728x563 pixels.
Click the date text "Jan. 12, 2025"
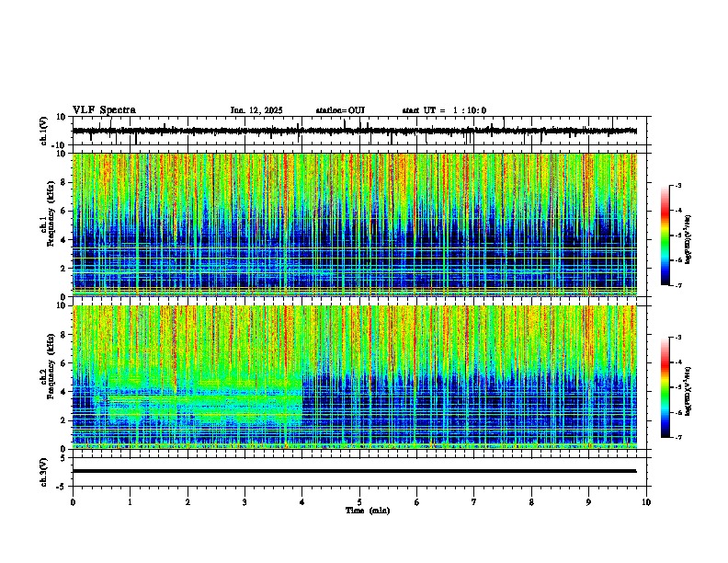pyautogui.click(x=256, y=110)
